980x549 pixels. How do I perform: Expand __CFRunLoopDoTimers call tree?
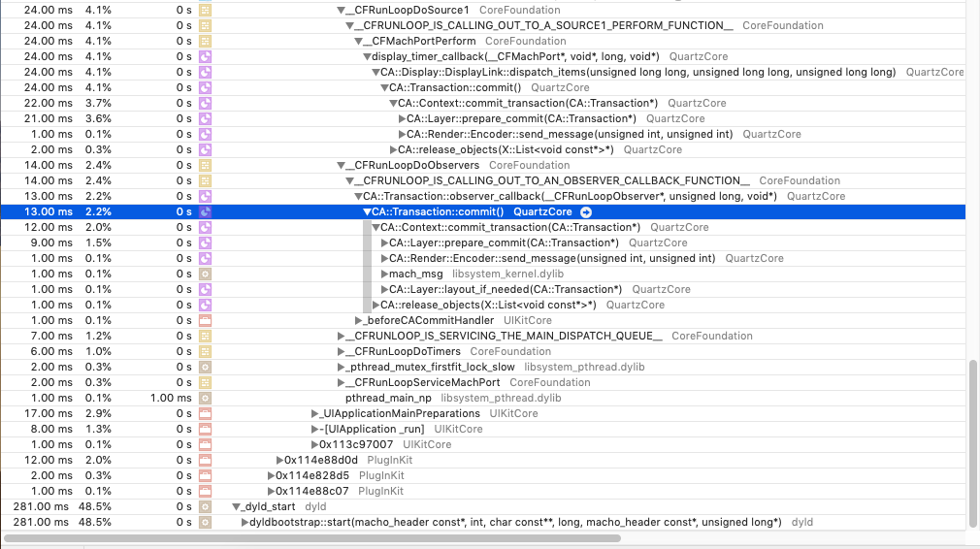tap(341, 352)
